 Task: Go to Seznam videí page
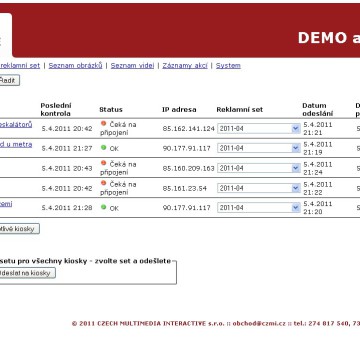point(132,66)
